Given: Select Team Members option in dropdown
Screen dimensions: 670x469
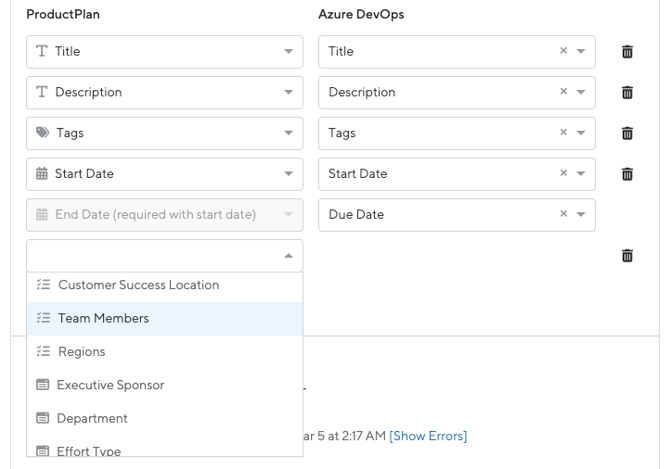Looking at the screenshot, I should [103, 318].
